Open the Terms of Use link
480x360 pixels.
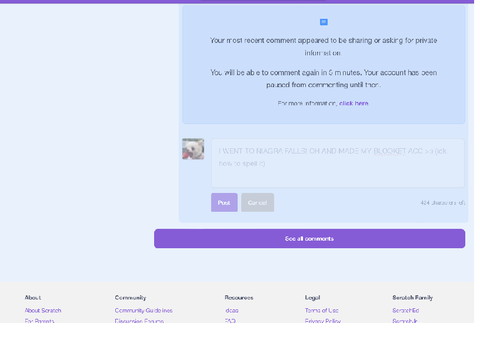(x=322, y=310)
